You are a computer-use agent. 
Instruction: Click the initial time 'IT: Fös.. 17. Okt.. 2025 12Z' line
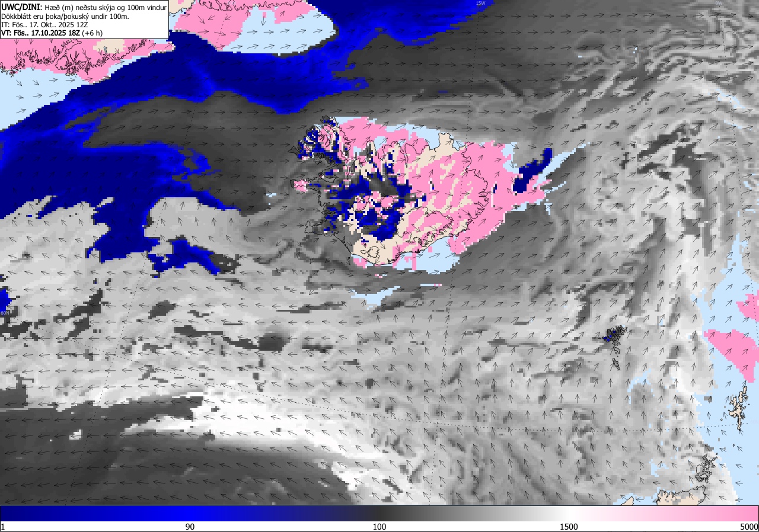point(44,25)
